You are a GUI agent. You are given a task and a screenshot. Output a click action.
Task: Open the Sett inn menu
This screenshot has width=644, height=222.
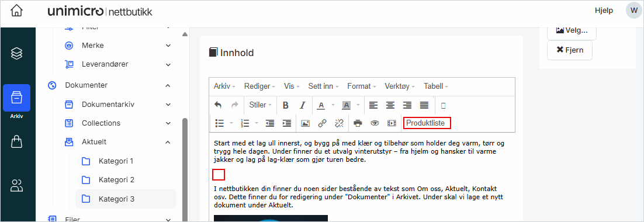click(x=323, y=86)
